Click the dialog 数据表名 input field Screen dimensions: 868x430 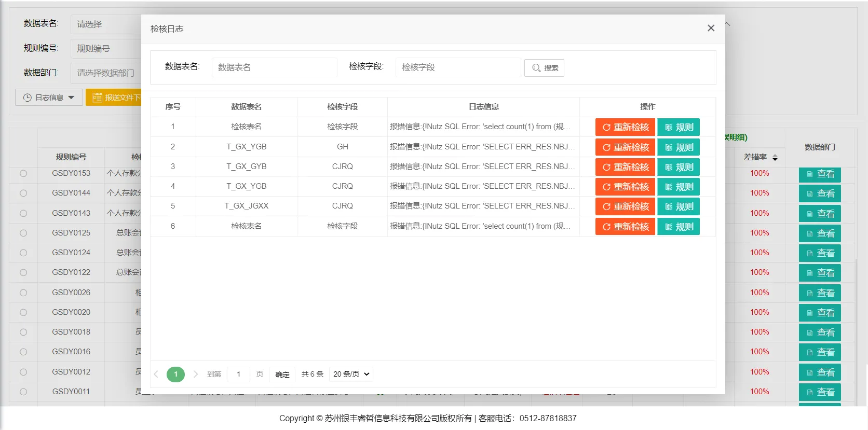274,67
